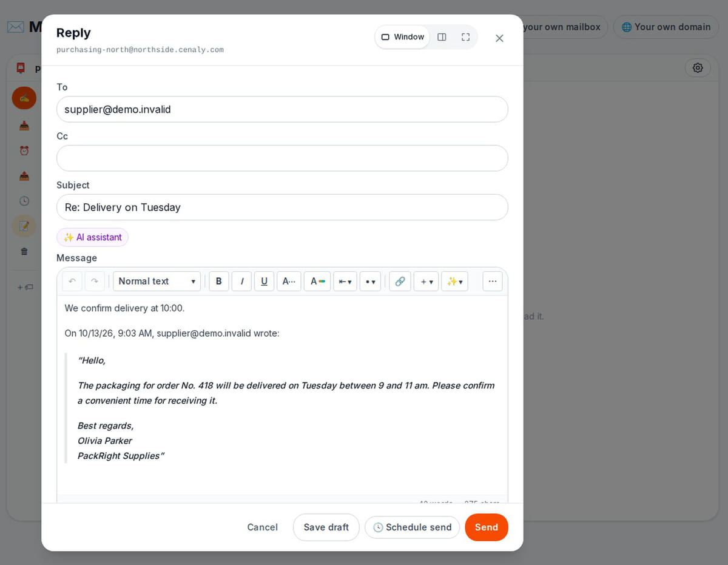Switch reply to fullscreen mode
Viewport: 728px width, 565px height.
(465, 37)
